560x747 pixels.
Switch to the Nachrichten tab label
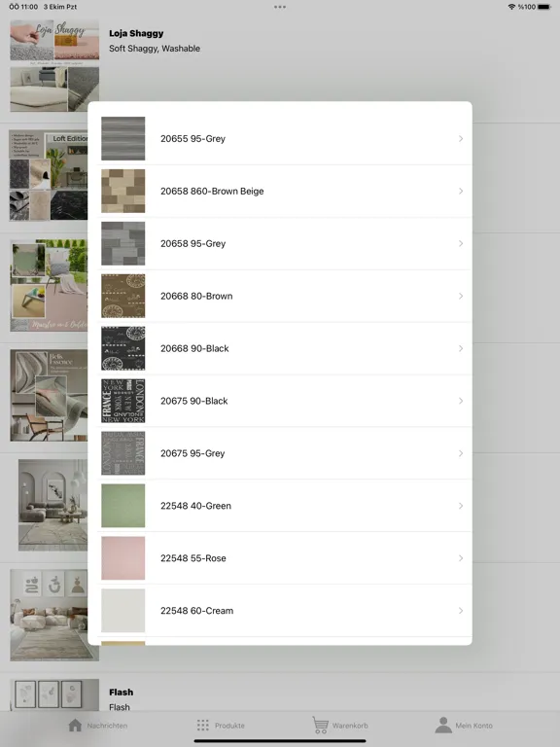(107, 726)
